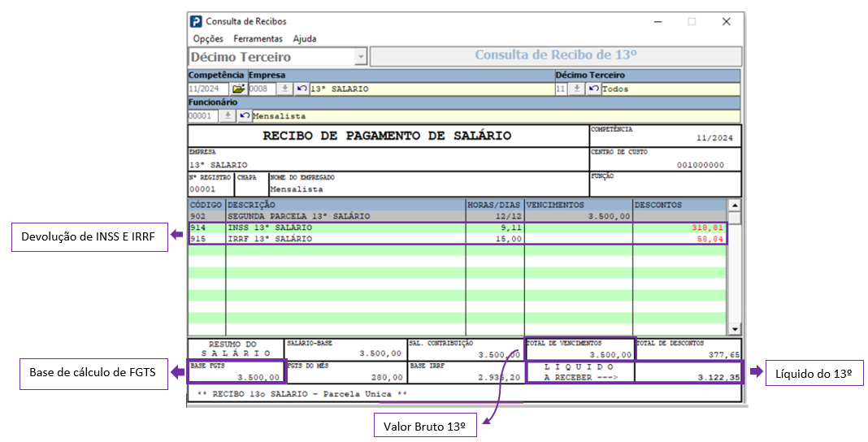
Task: Expand the Décimo Terceiro type dropdown
Action: (360, 57)
